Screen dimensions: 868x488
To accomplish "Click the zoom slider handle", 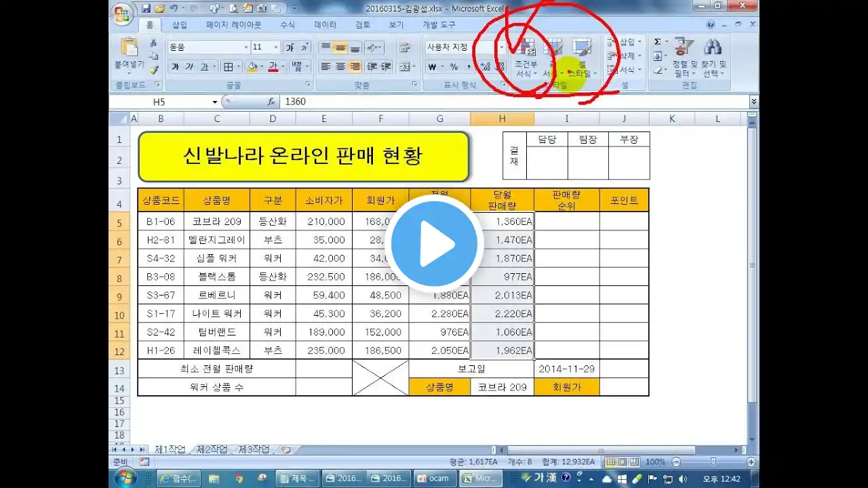I will [712, 462].
